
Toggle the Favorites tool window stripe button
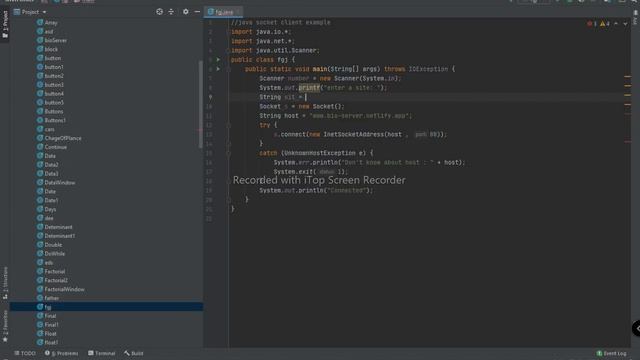(5, 326)
